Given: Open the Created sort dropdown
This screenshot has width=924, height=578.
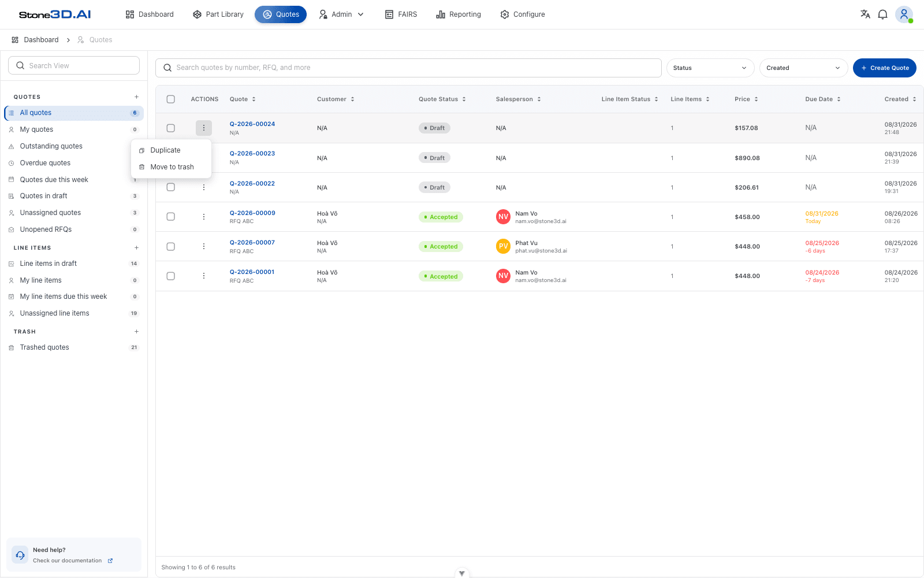Looking at the screenshot, I should coord(803,68).
